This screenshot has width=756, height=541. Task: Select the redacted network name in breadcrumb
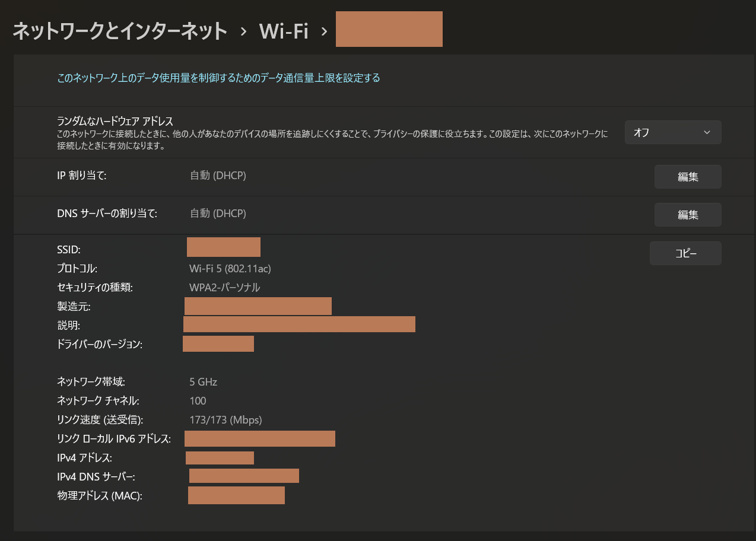389,29
